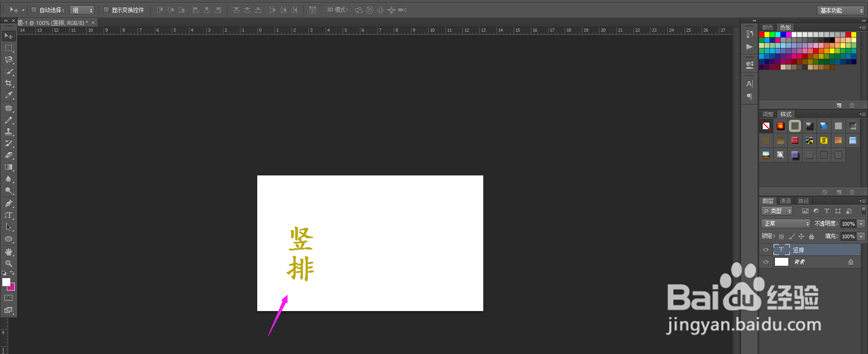
Task: Enable the 显示变换控件 checkbox
Action: [106, 10]
